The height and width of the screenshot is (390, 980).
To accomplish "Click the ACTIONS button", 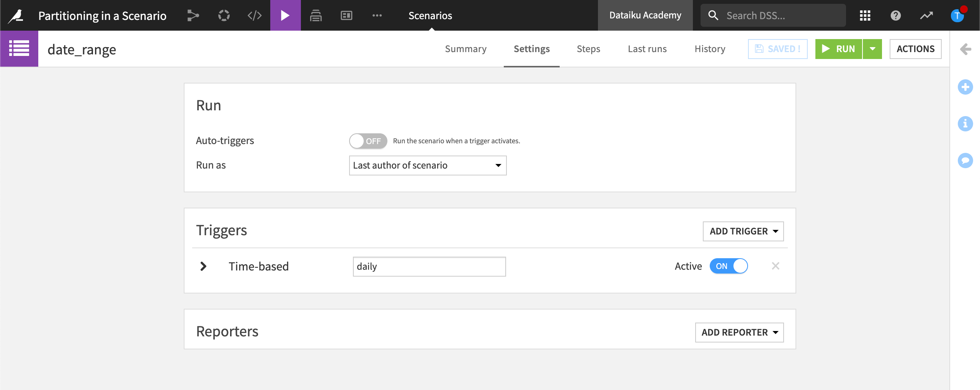I will point(915,49).
